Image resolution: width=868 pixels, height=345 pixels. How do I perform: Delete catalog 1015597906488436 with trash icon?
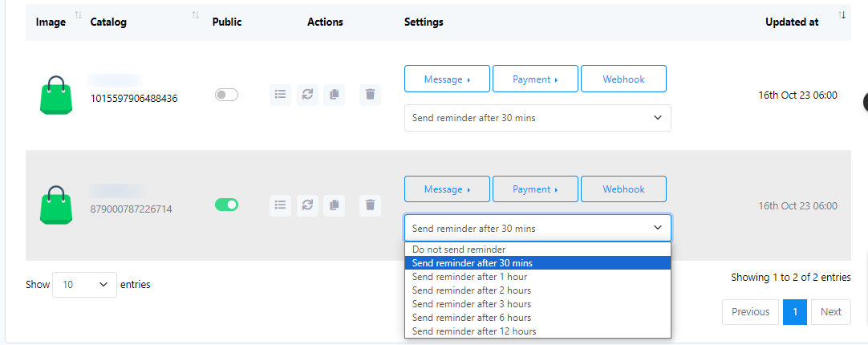(x=370, y=95)
